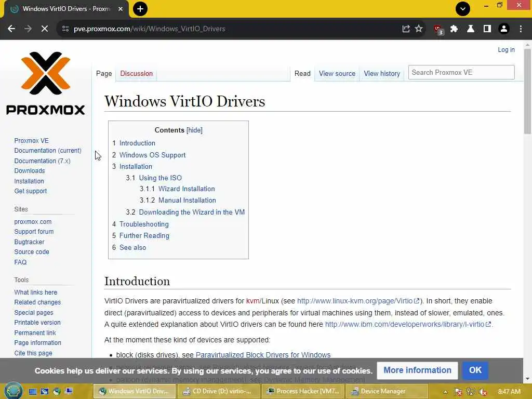The height and width of the screenshot is (399, 532).
Task: Open the kvm red link
Action: click(252, 301)
